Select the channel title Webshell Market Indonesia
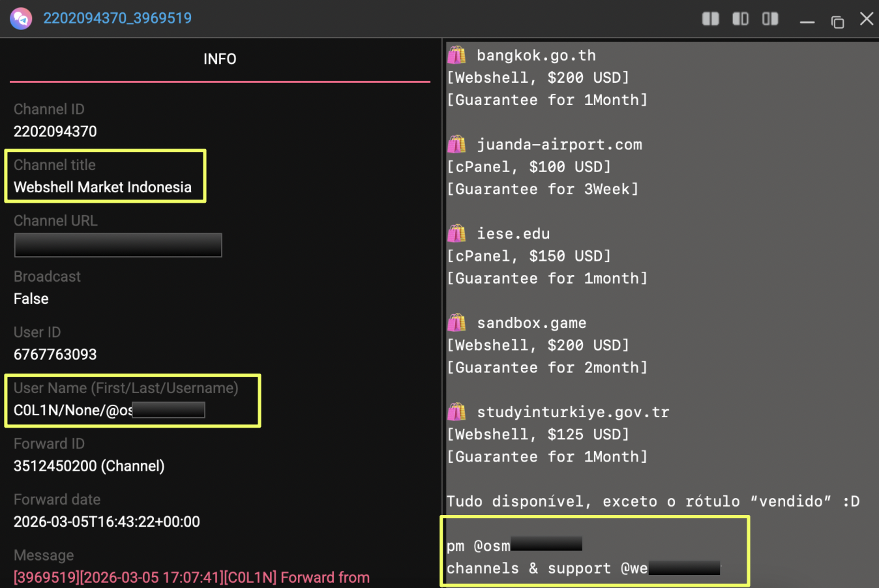 click(x=103, y=188)
